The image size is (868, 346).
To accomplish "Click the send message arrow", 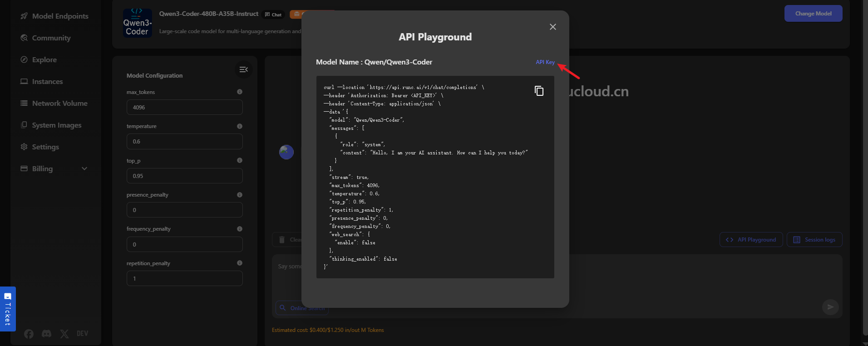I will tap(830, 307).
